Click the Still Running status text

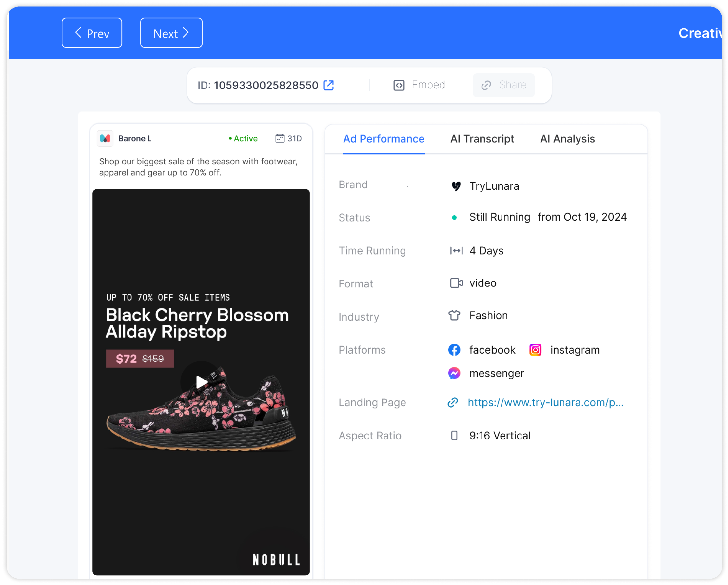(500, 217)
